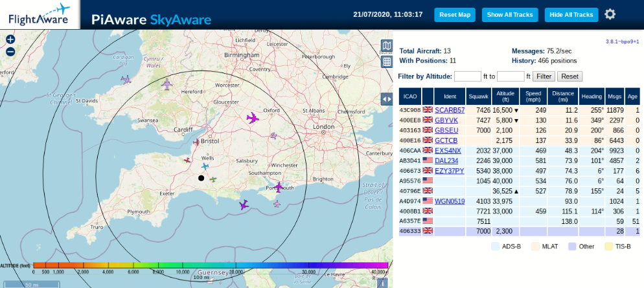Click the Other legend color swatch
The width and height of the screenshot is (644, 288).
[x=573, y=247]
